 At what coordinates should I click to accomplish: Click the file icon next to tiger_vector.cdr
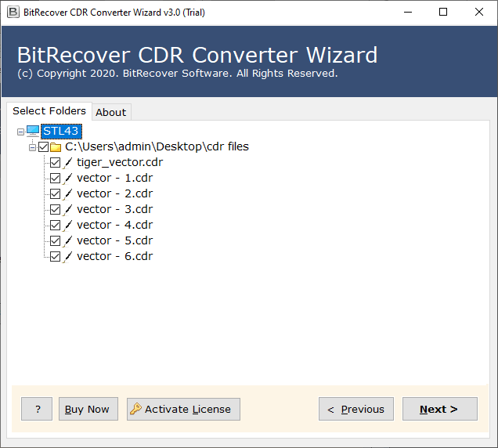coord(68,163)
